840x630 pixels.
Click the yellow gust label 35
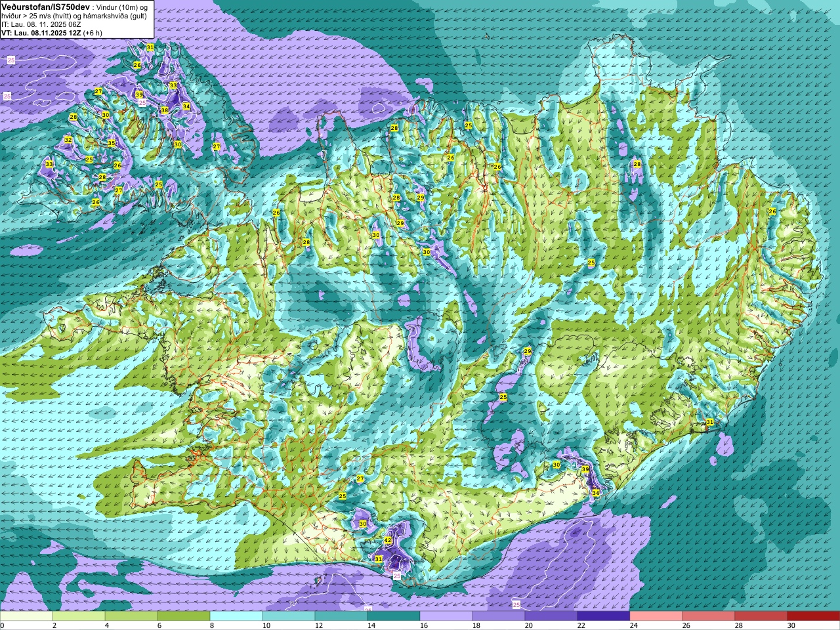point(111,142)
